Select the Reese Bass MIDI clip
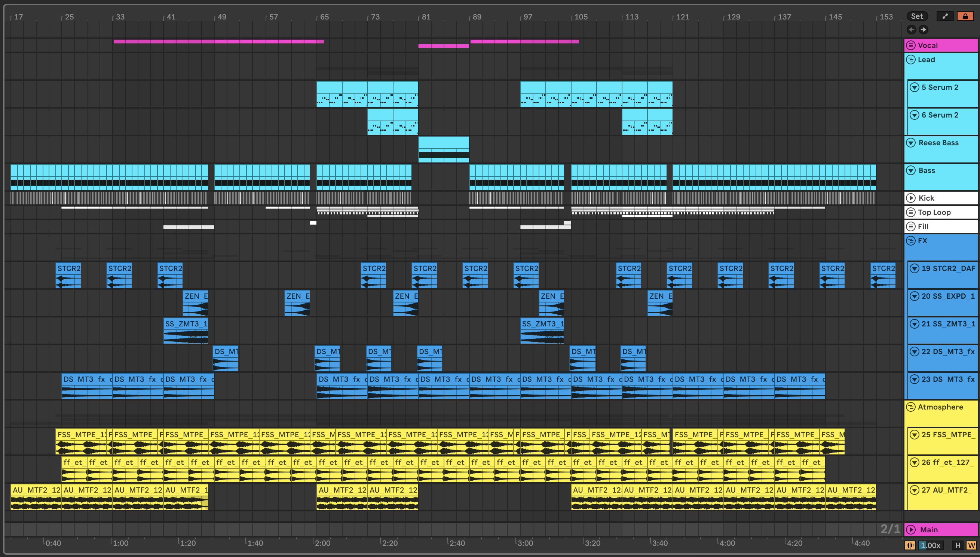This screenshot has width=980, height=557. (443, 150)
